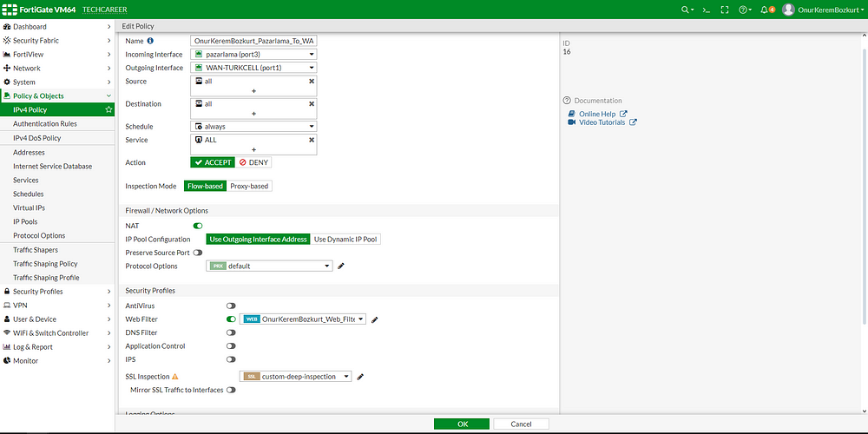Open Addresses in the sidebar

[29, 153]
